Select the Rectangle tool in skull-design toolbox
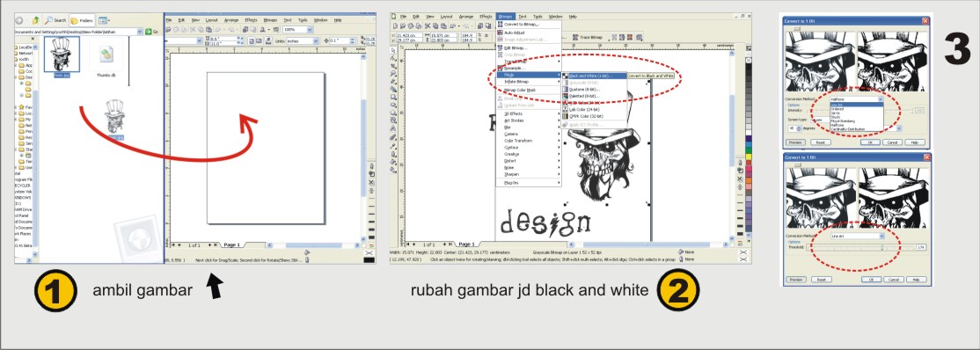 point(393,97)
